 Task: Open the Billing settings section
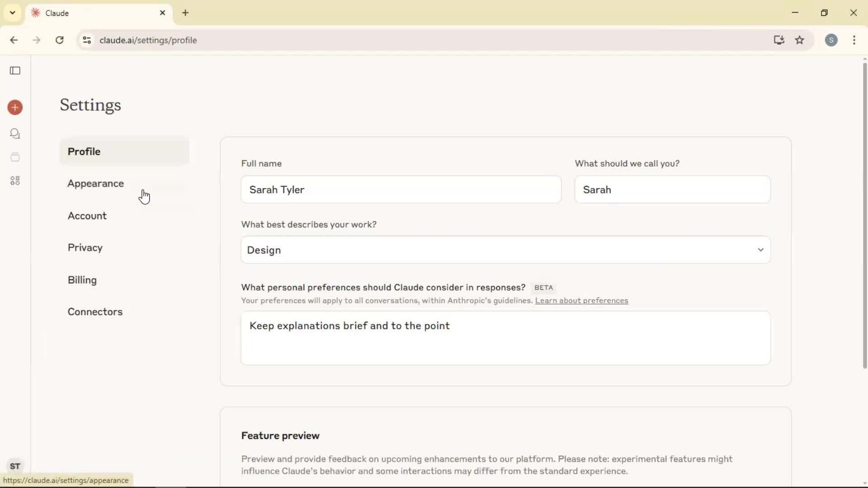[x=82, y=280]
